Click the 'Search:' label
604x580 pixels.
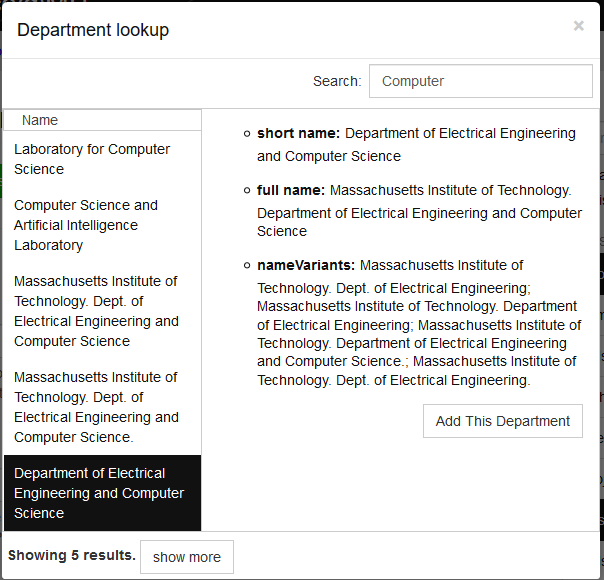337,81
